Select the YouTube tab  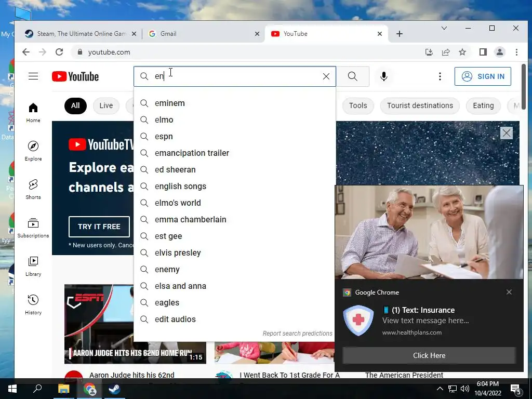coord(326,34)
